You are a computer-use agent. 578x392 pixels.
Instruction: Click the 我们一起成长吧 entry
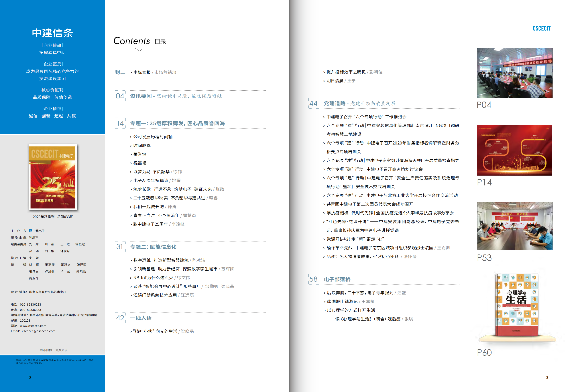click(x=153, y=207)
